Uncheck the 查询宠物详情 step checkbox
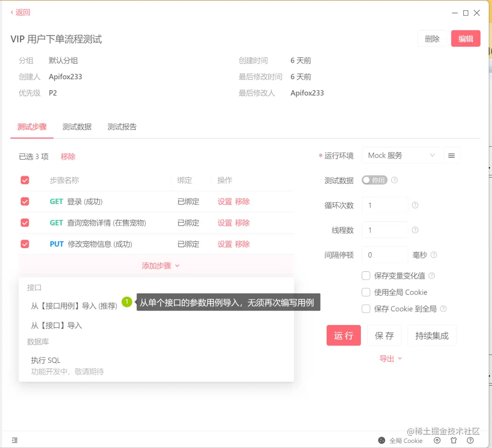492x448 pixels. pyautogui.click(x=25, y=223)
